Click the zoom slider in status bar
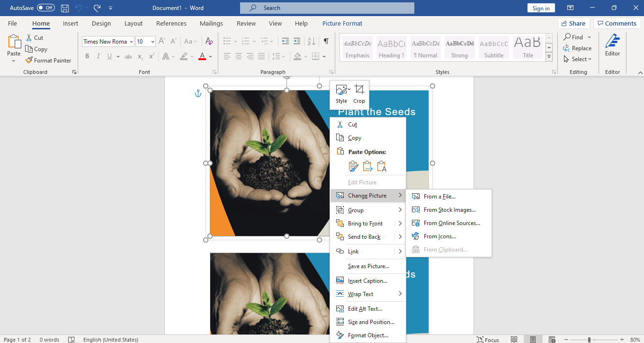 [x=590, y=340]
